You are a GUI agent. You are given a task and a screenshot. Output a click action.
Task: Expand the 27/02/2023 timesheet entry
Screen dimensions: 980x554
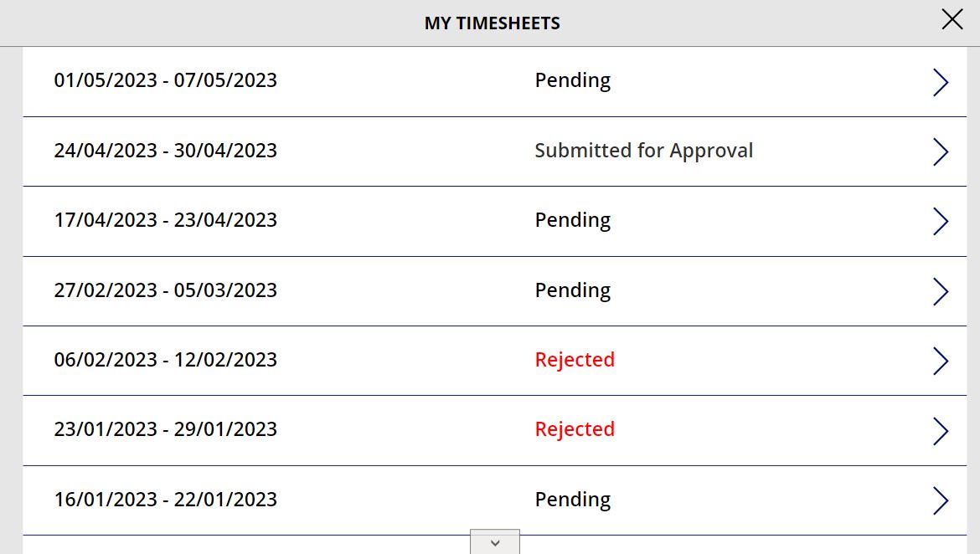(940, 291)
